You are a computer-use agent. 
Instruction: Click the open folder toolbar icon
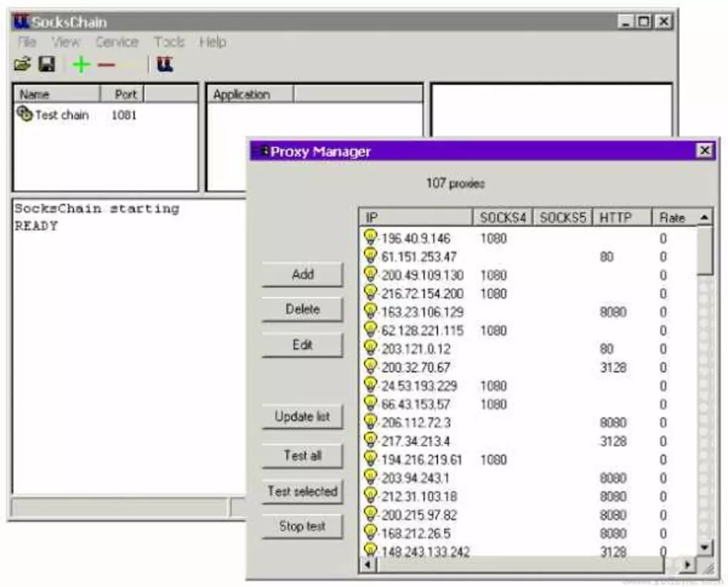pyautogui.click(x=22, y=63)
